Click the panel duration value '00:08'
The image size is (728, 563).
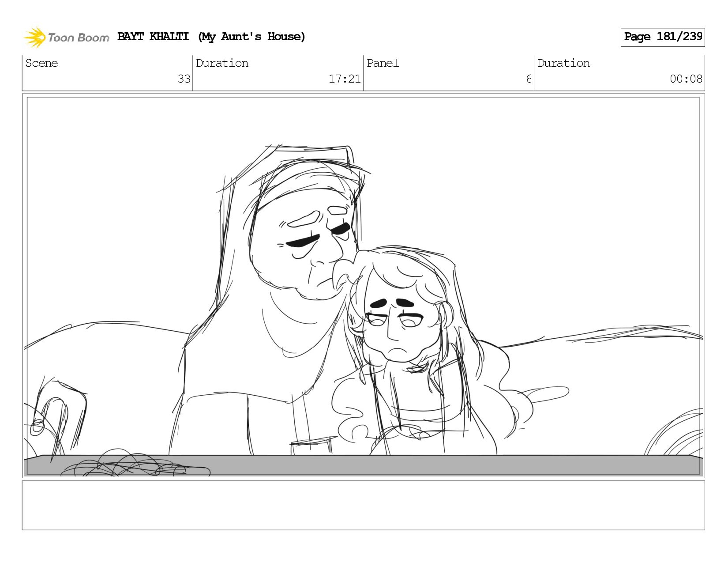click(x=686, y=79)
